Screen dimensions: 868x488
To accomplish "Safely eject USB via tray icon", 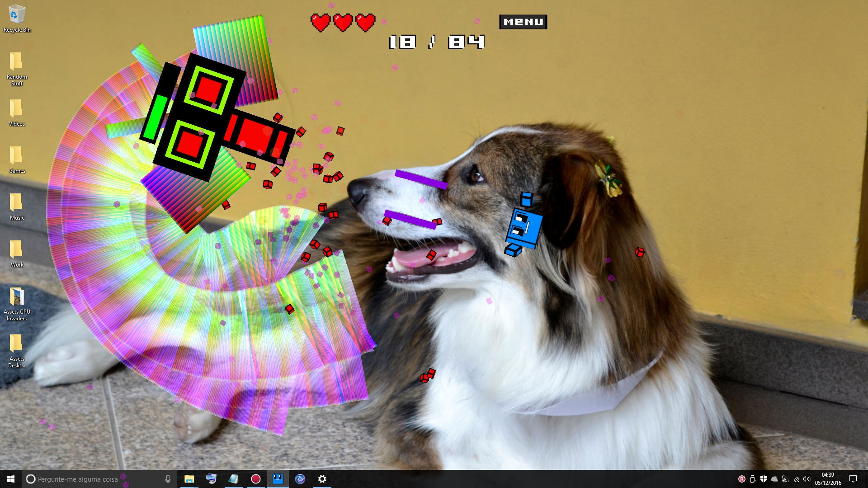I will (753, 479).
